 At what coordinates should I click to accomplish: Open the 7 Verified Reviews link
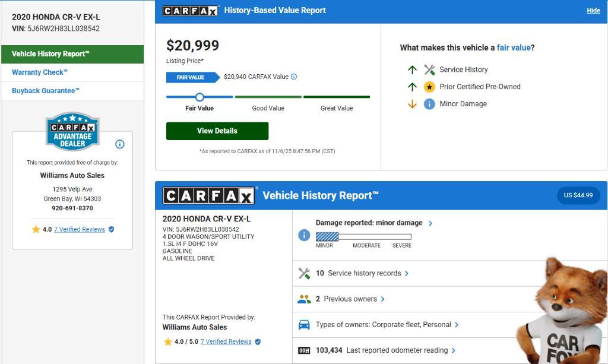tap(80, 229)
